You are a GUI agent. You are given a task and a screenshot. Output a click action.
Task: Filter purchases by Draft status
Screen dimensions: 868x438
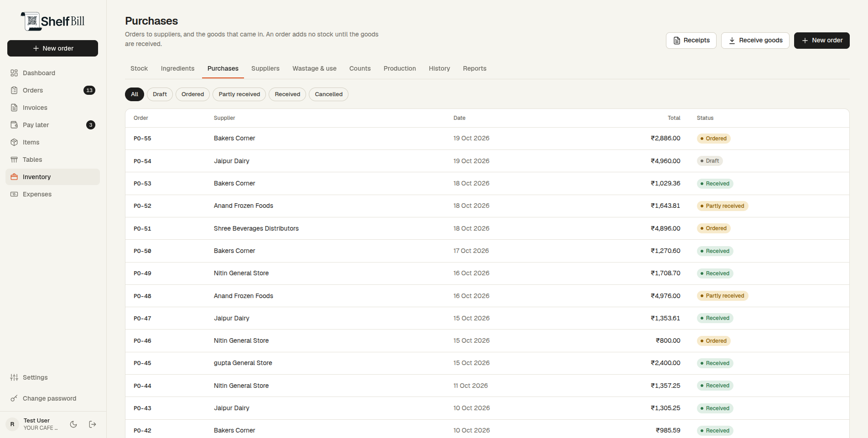pyautogui.click(x=160, y=94)
